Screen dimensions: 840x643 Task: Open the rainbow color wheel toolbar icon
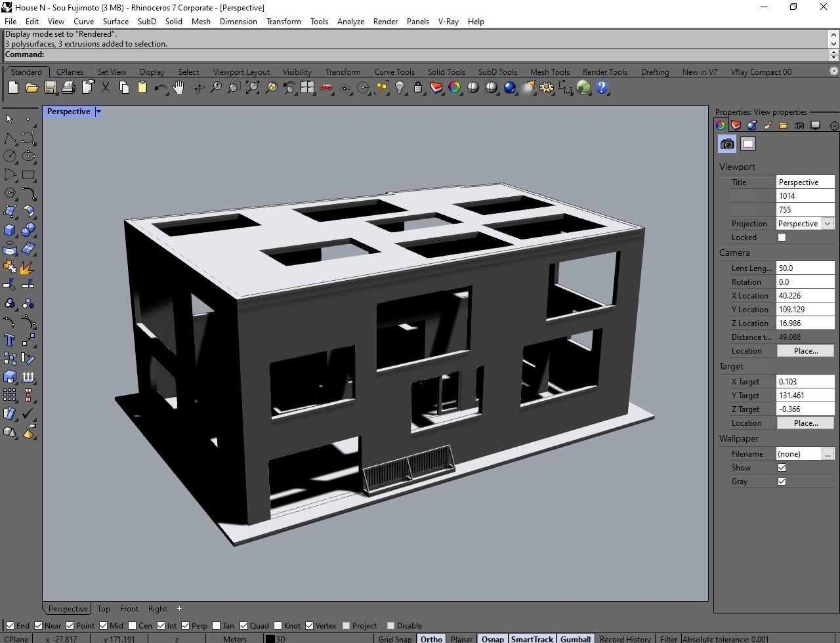point(454,87)
